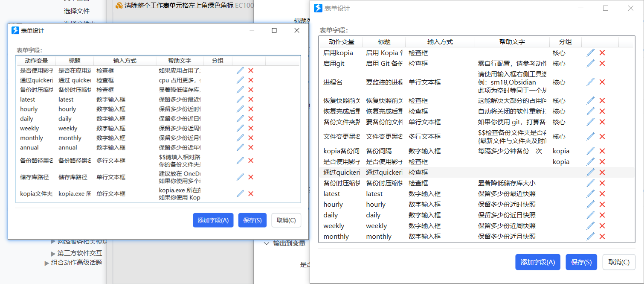Edit the 备份文件夹路径 field

[x=590, y=122]
